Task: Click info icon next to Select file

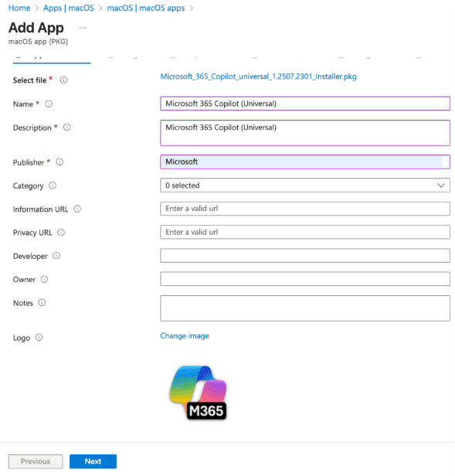Action: (x=63, y=80)
